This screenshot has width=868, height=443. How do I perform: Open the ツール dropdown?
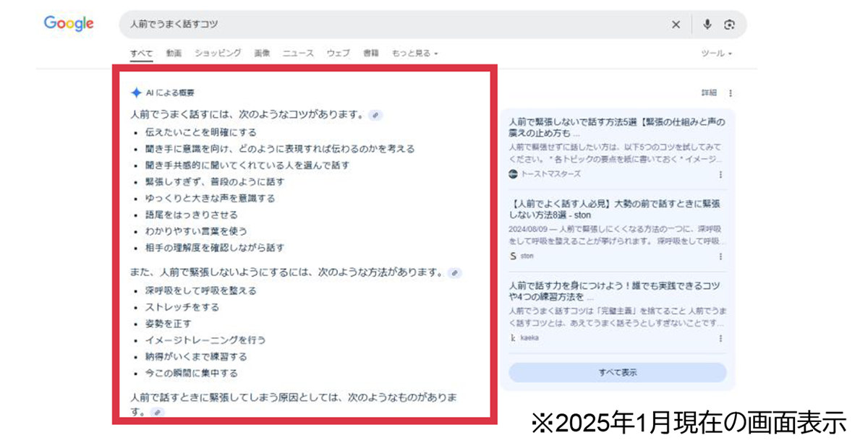(x=715, y=53)
